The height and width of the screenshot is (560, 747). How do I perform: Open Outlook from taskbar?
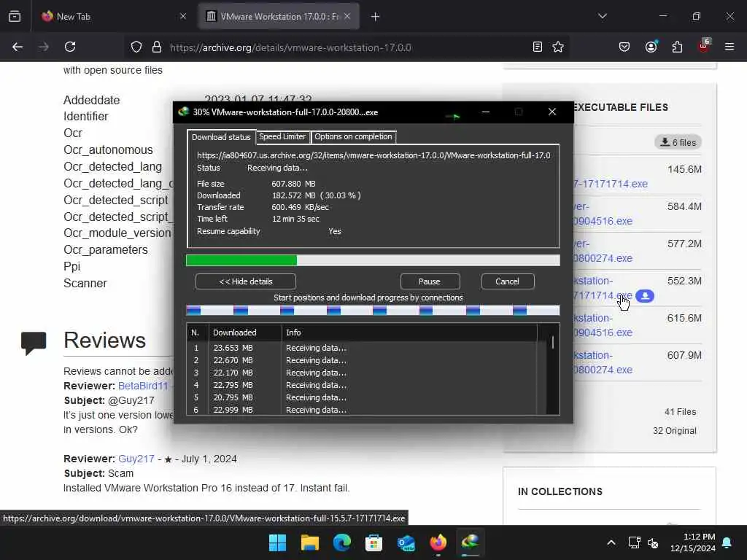[406, 542]
